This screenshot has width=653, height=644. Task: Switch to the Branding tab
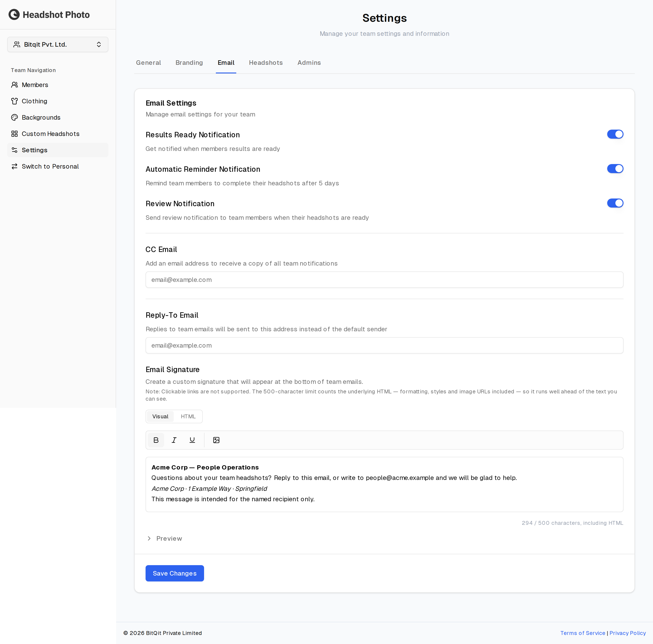click(189, 63)
